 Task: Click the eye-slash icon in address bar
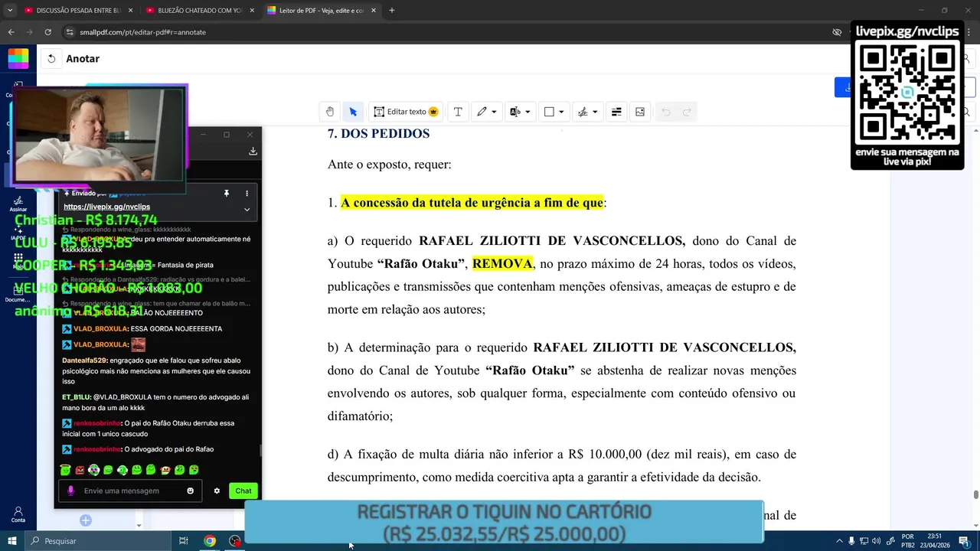[x=837, y=32]
